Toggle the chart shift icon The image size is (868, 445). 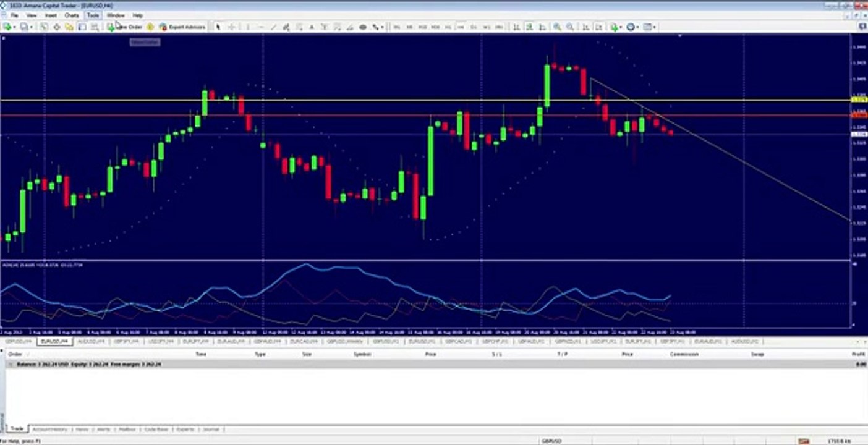(x=598, y=27)
